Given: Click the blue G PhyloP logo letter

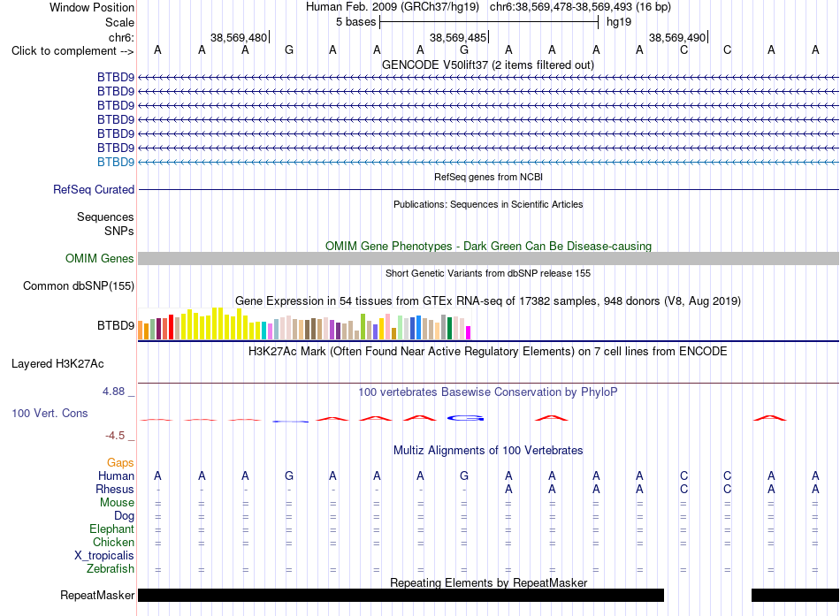Looking at the screenshot, I should (x=465, y=418).
